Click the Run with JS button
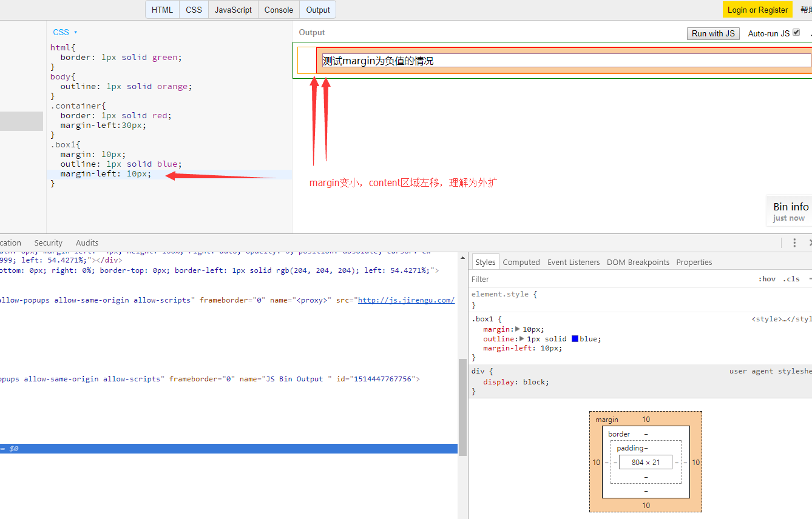 pos(713,33)
